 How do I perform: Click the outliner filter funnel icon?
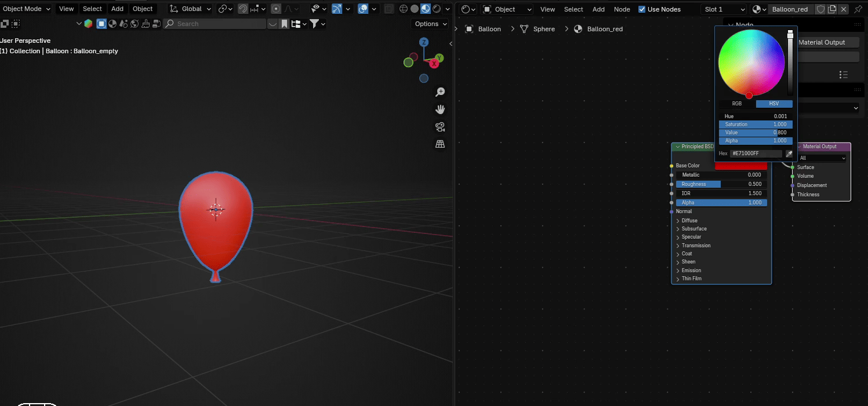(x=314, y=24)
